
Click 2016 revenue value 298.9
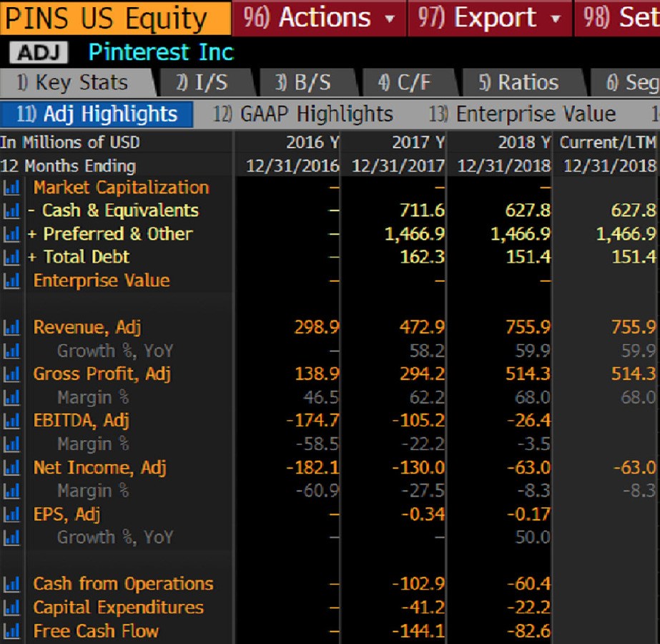317,327
